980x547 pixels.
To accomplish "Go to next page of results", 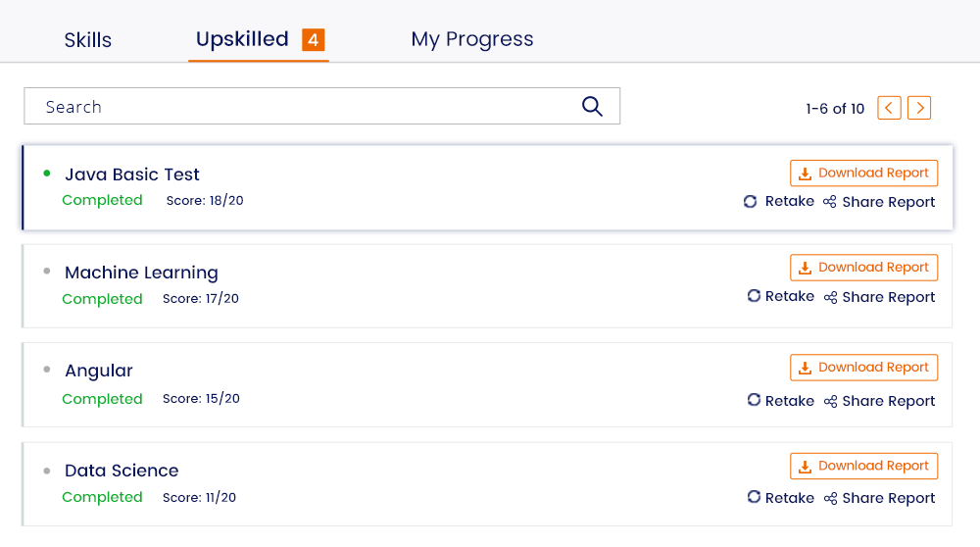I will (919, 108).
